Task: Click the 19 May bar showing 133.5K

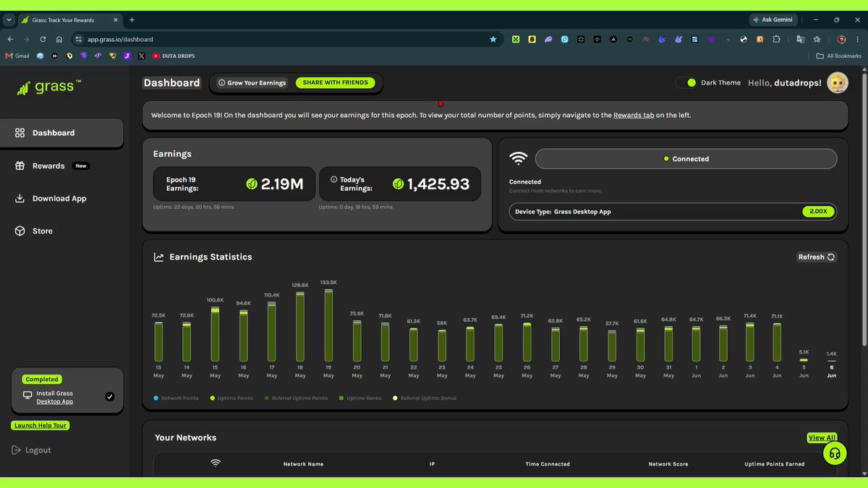Action: point(328,325)
